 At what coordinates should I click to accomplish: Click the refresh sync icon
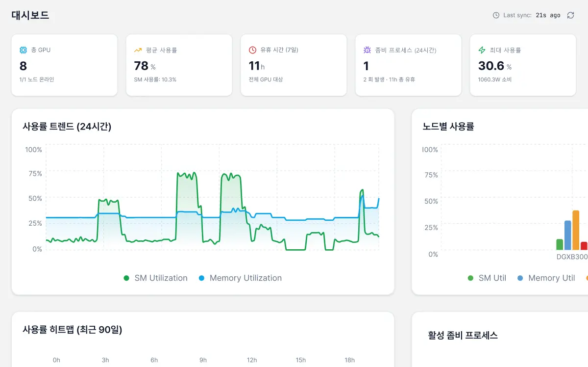click(x=570, y=15)
